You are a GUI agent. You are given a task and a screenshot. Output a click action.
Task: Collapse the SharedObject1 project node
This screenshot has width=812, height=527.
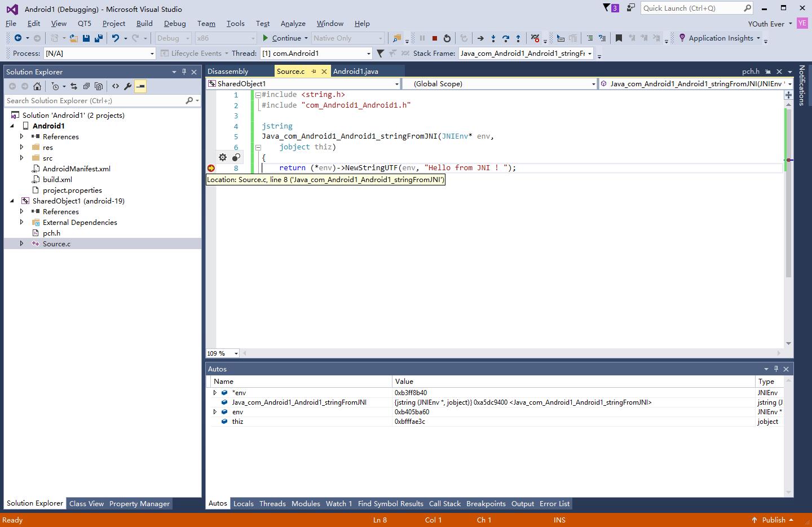(12, 201)
